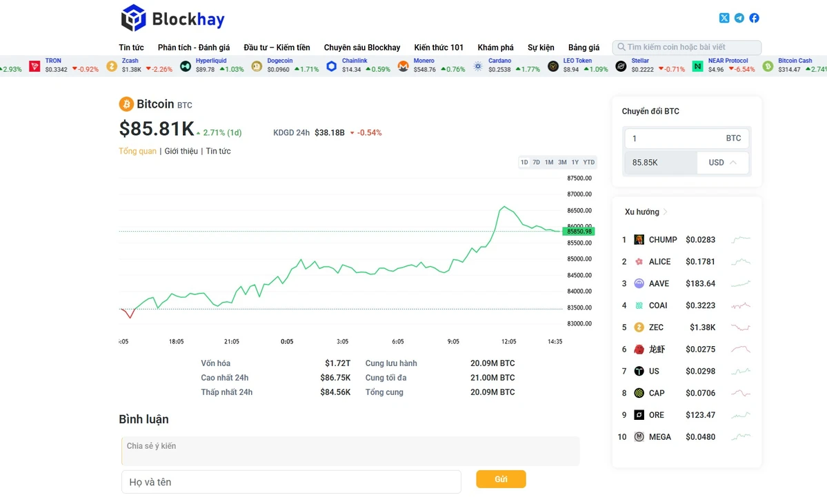
Task: Focus the BTC amount input field
Action: (x=687, y=138)
